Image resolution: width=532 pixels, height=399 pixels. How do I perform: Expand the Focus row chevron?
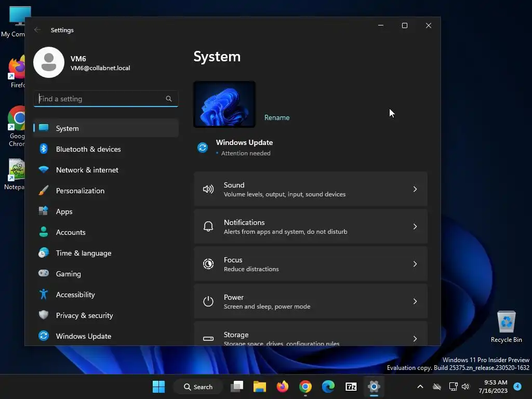tap(415, 264)
